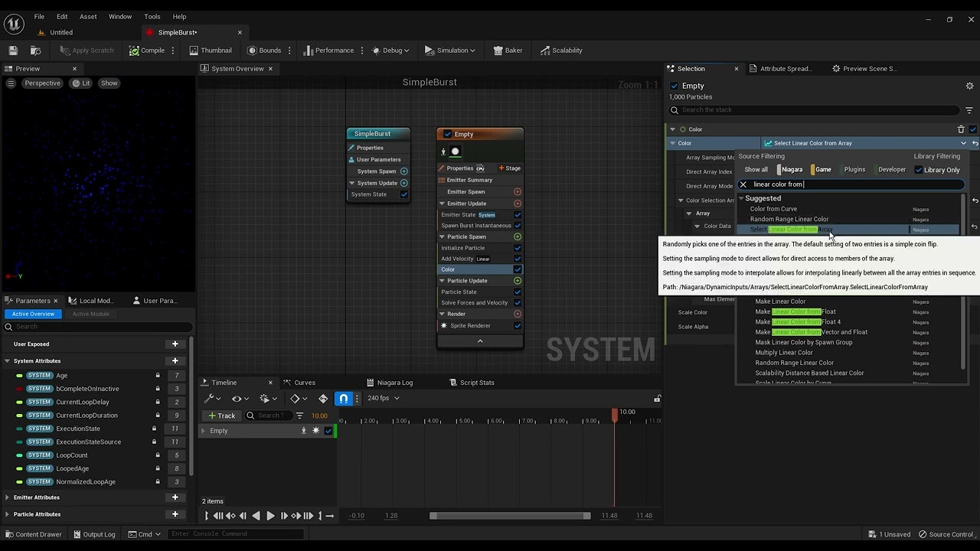
Task: Click the Lit view mode button
Action: (81, 83)
